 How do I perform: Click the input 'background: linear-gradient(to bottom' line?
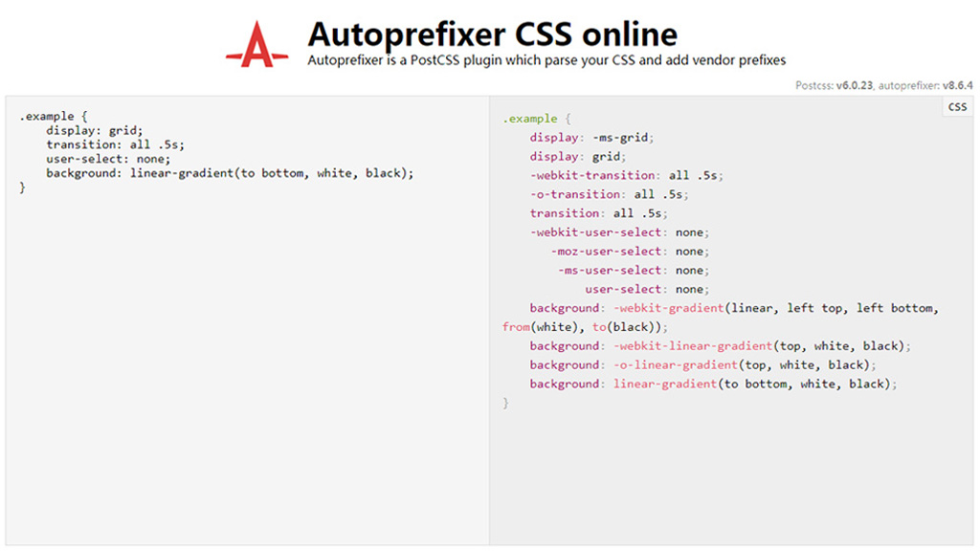pos(230,173)
